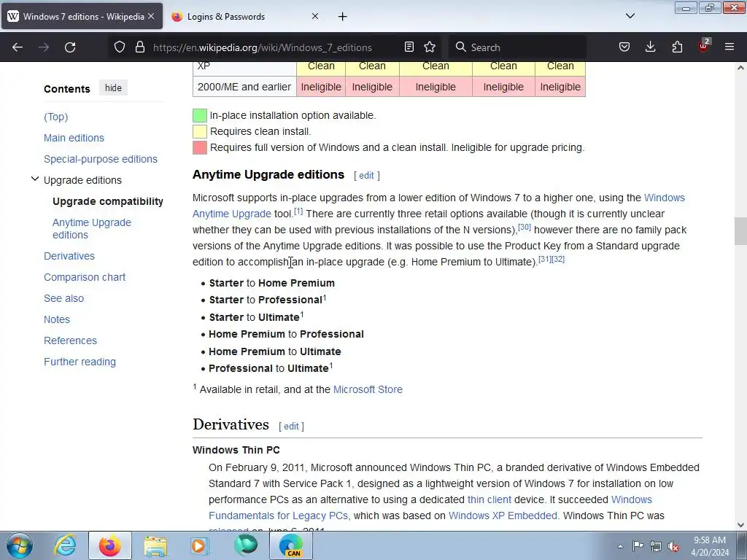747x560 pixels.
Task: Jump to (Top) in contents
Action: click(55, 117)
